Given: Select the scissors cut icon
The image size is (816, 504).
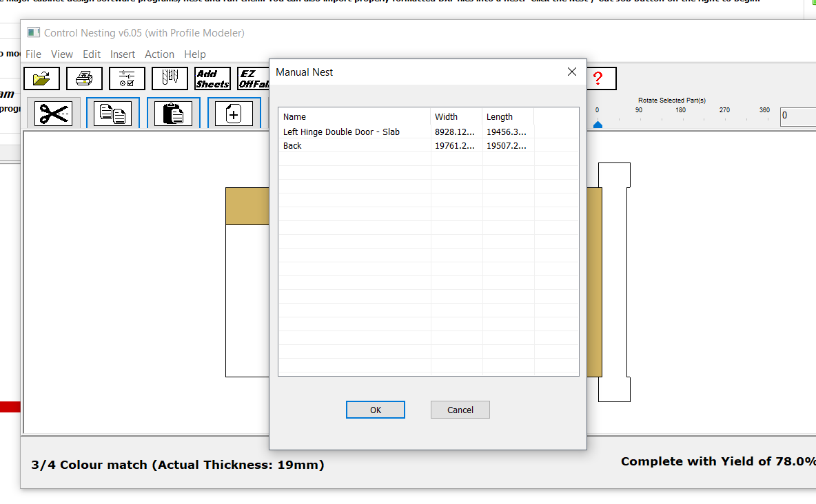Looking at the screenshot, I should 53,114.
